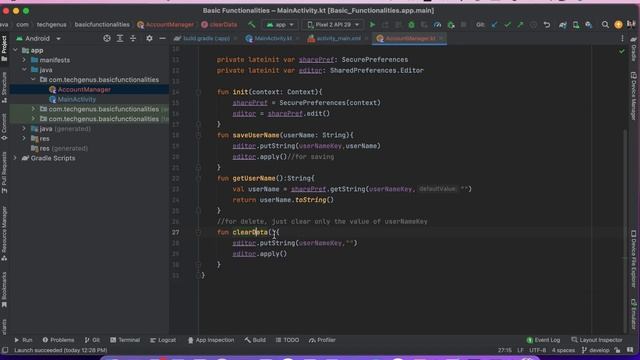Open Project panel gear options

click(149, 38)
